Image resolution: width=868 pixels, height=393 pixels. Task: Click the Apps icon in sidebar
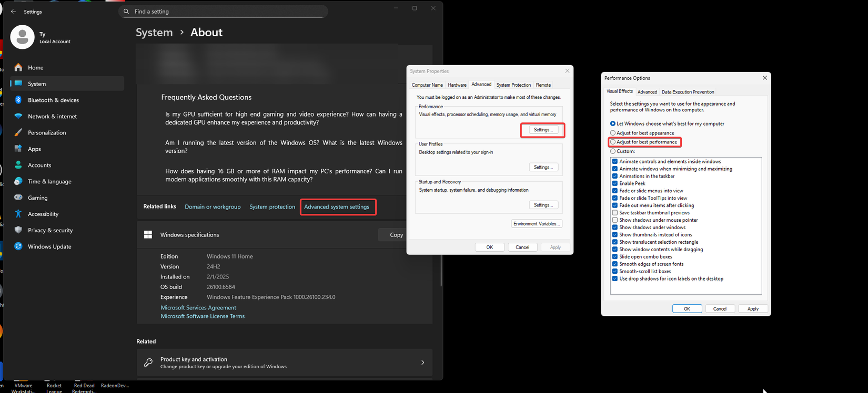pyautogui.click(x=18, y=149)
